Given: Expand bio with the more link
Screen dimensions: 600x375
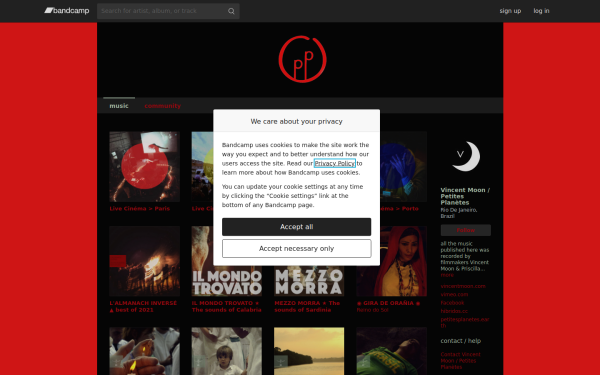Looking at the screenshot, I should [x=447, y=275].
